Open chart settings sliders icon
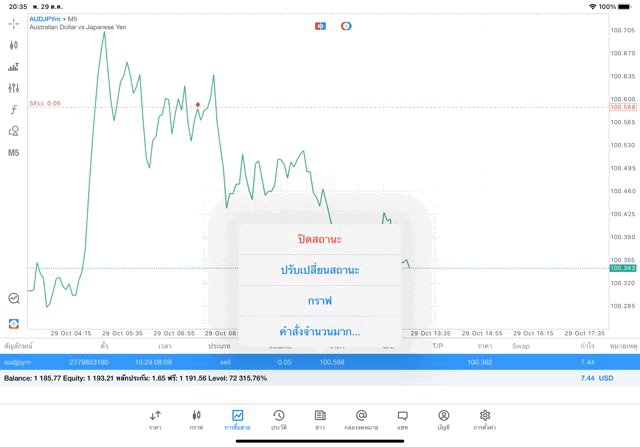Screen dimensions: 640x447 (x=13, y=88)
